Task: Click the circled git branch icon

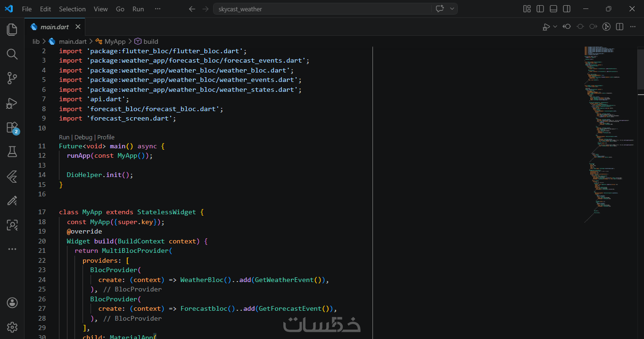Action: tap(607, 27)
